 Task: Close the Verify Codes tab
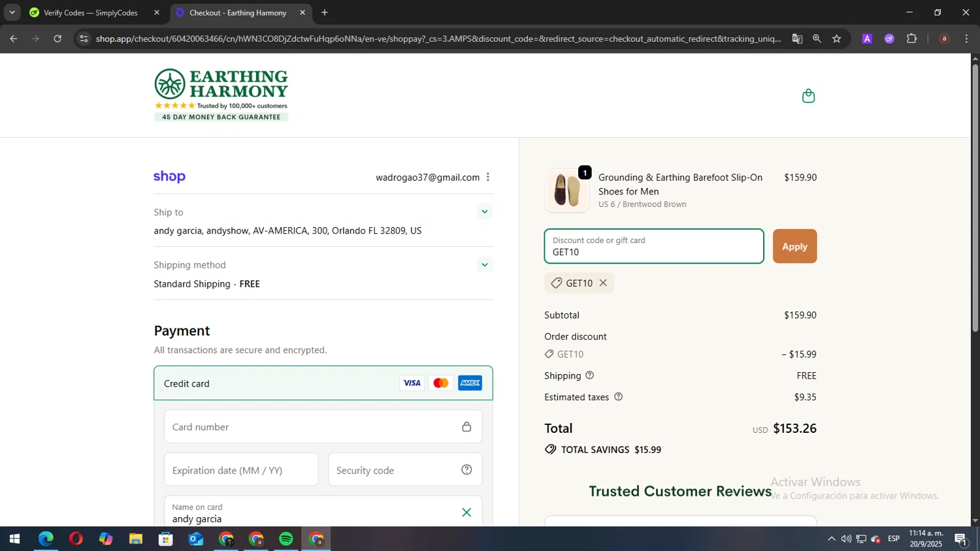coord(157,12)
